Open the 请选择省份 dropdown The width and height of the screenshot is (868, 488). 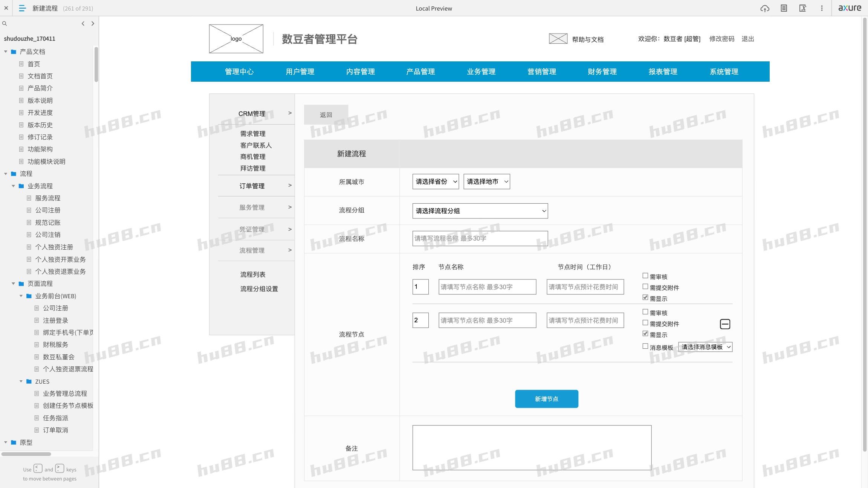pyautogui.click(x=436, y=181)
